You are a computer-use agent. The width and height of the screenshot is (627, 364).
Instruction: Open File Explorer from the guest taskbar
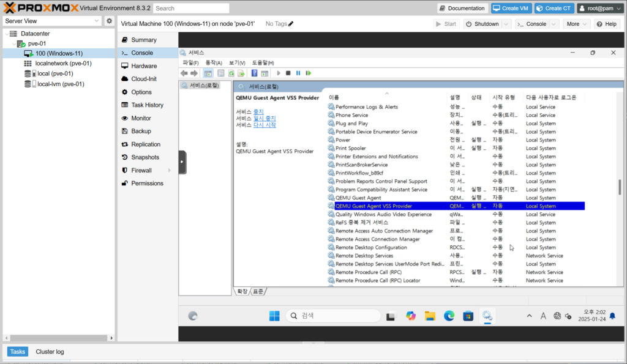pyautogui.click(x=430, y=316)
